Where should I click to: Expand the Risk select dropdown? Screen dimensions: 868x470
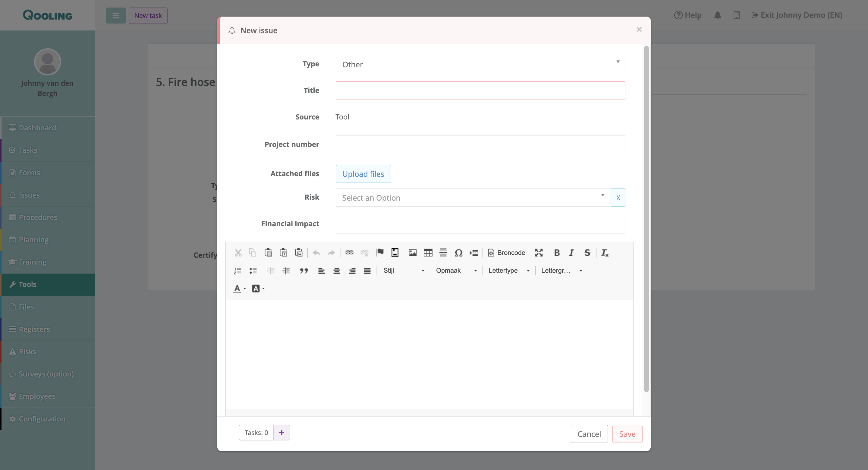pyautogui.click(x=472, y=198)
